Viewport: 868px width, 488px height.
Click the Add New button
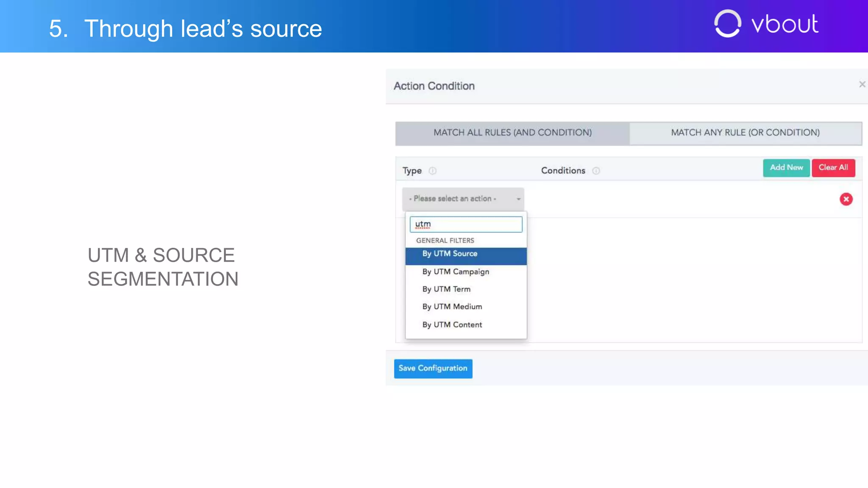pyautogui.click(x=786, y=168)
